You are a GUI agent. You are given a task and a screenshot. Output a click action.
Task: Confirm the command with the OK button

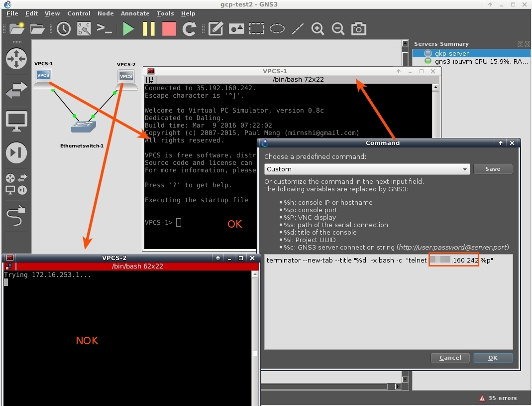click(x=493, y=358)
